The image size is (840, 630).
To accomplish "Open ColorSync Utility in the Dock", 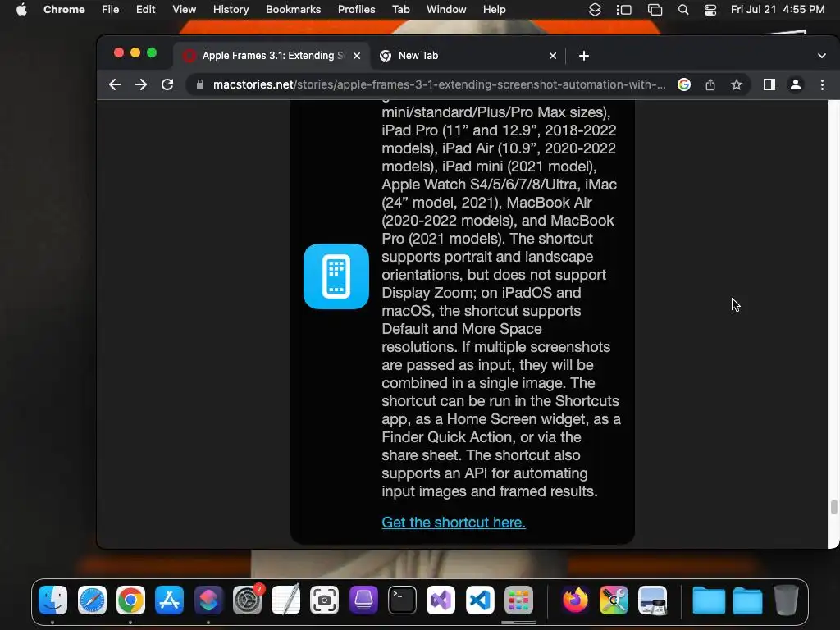I will pyautogui.click(x=614, y=600).
